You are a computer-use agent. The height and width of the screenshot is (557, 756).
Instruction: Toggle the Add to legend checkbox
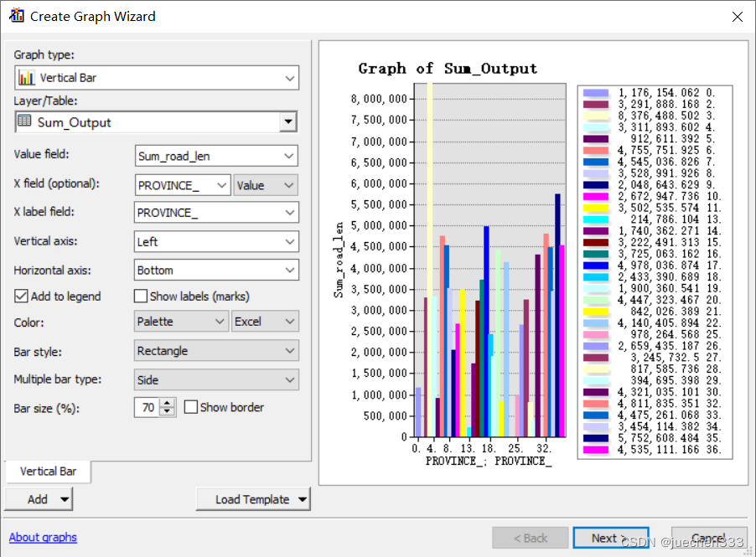tap(21, 296)
